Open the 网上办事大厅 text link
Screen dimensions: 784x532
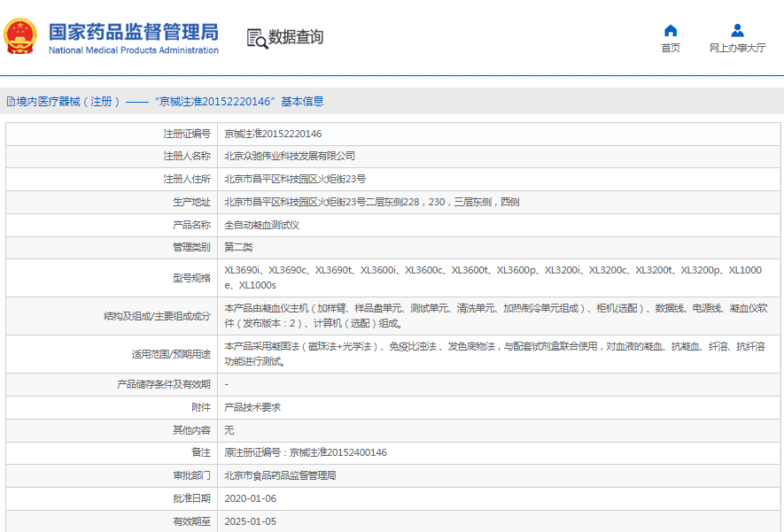[737, 48]
